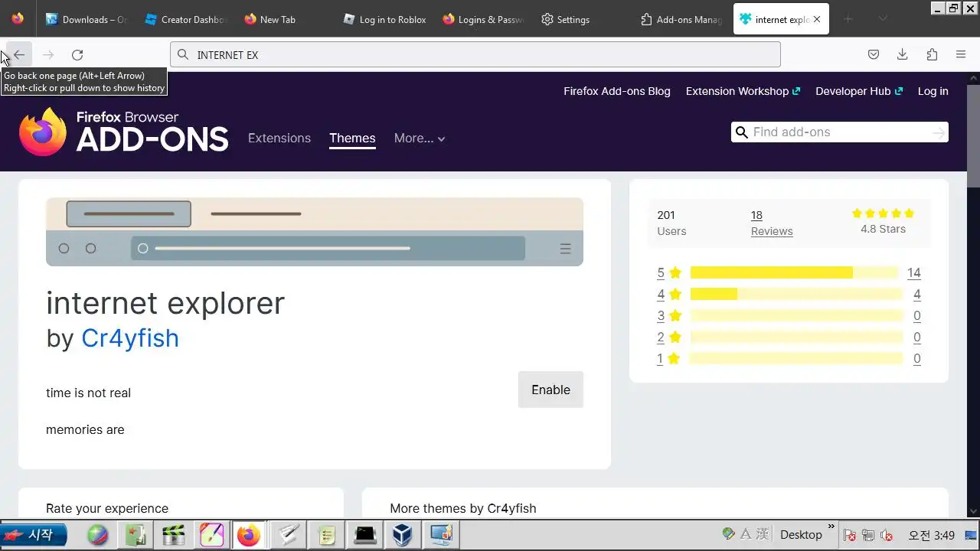Open the Firefox Add-ons Blog link
The height and width of the screenshot is (551, 980).
(617, 91)
